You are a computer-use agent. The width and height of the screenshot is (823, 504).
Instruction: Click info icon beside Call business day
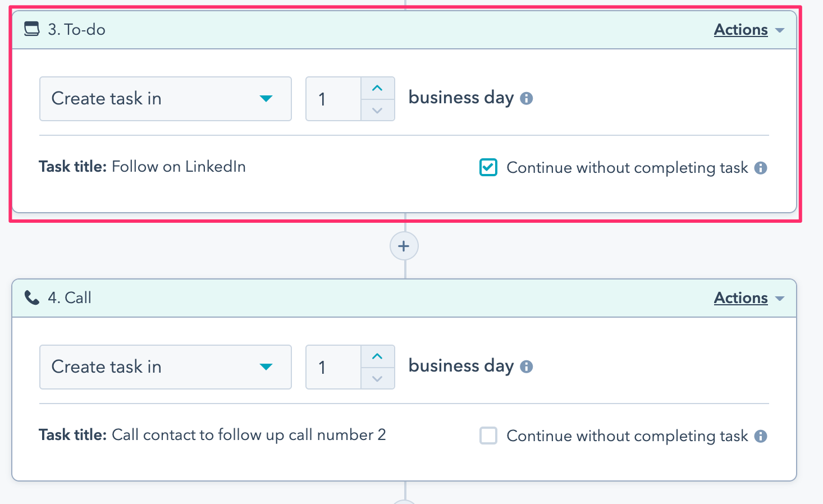coord(526,367)
